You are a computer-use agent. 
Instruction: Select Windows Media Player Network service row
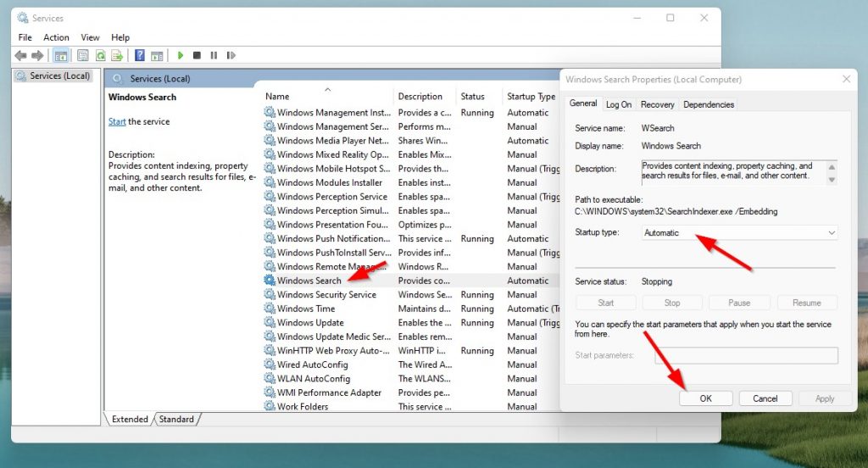tap(411, 141)
